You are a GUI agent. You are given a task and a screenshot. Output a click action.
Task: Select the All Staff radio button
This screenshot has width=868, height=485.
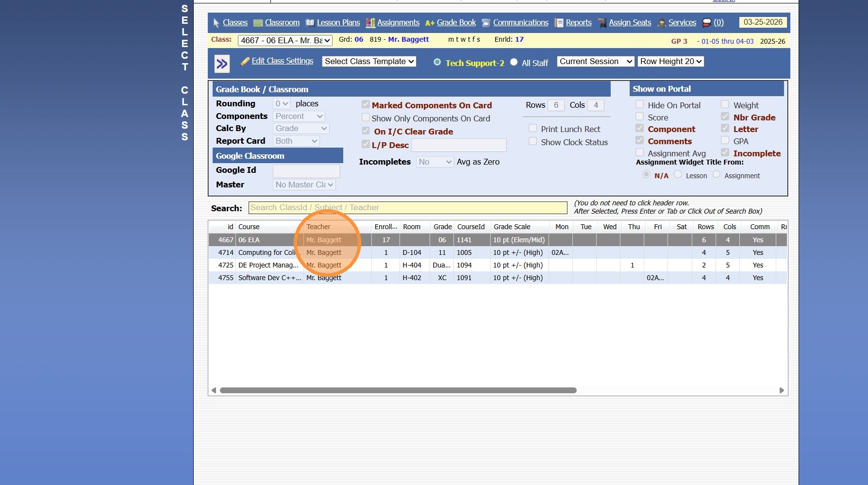pos(514,62)
